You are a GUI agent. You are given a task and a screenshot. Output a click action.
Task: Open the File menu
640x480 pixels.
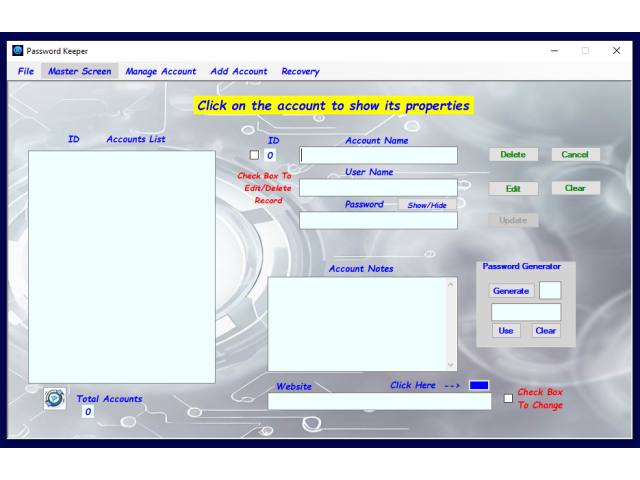click(26, 71)
